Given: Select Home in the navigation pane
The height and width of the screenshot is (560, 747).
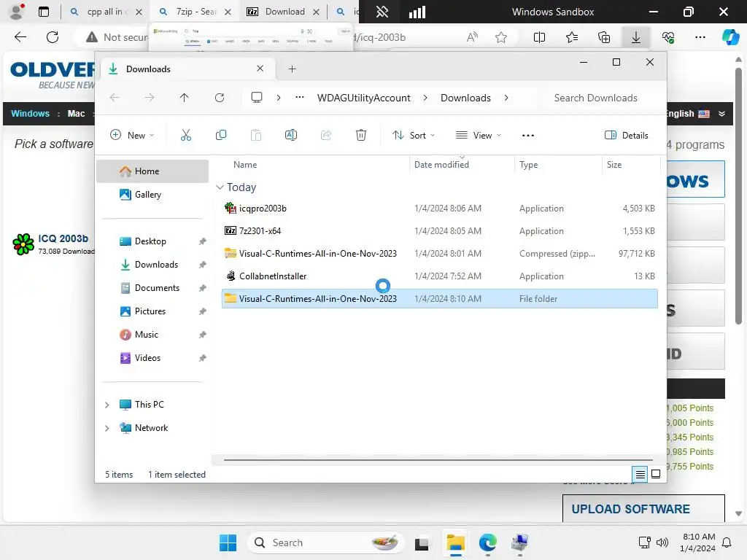Looking at the screenshot, I should [152, 171].
